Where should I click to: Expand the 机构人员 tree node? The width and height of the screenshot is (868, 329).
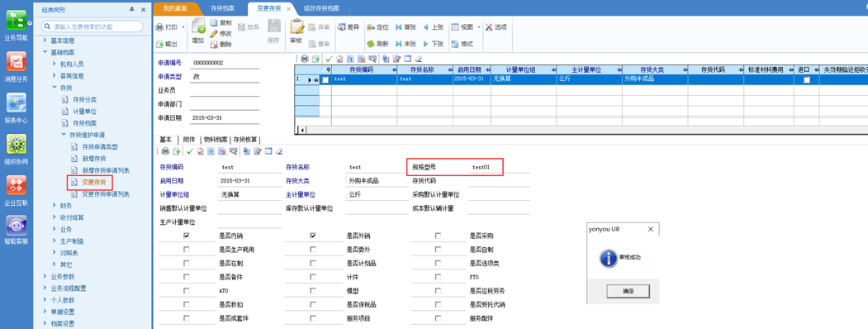[54, 64]
